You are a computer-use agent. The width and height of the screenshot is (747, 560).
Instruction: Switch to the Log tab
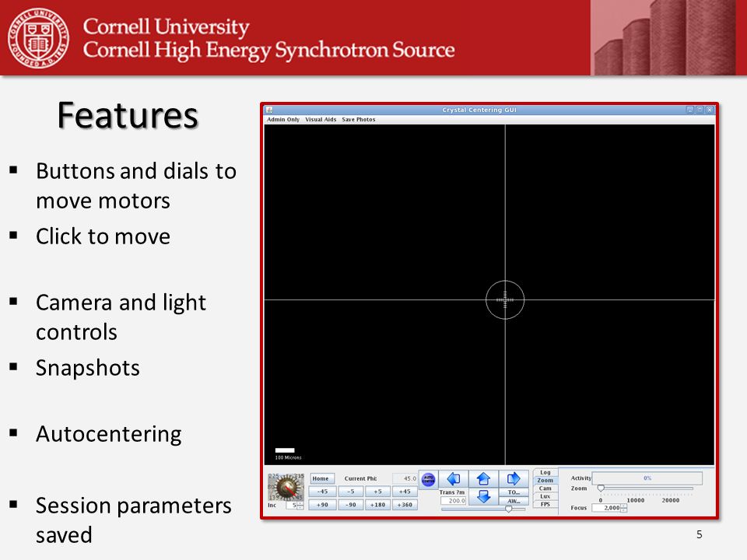[x=545, y=472]
